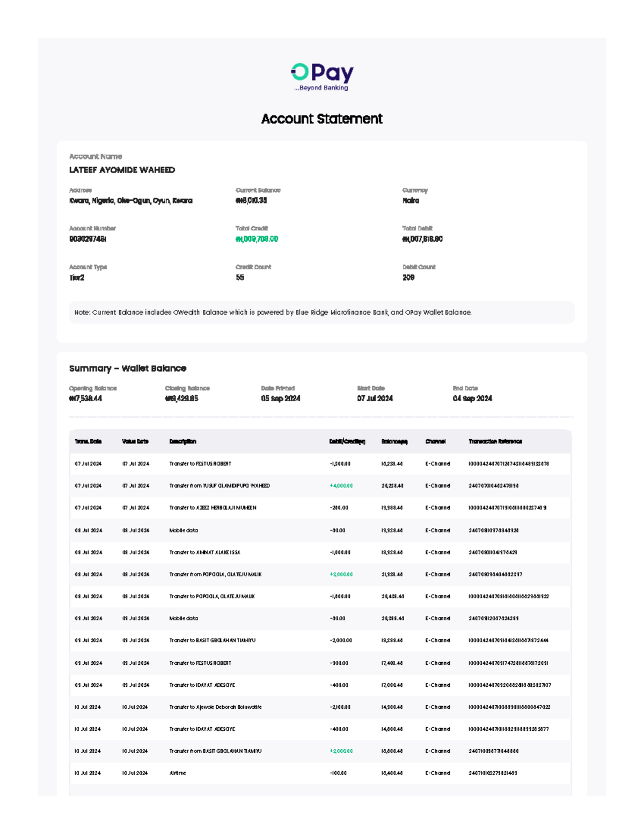The image size is (644, 834).
Task: Click 'Transfer to BASIT GBOLAHAN TIAMIYU' description
Action: 213,640
